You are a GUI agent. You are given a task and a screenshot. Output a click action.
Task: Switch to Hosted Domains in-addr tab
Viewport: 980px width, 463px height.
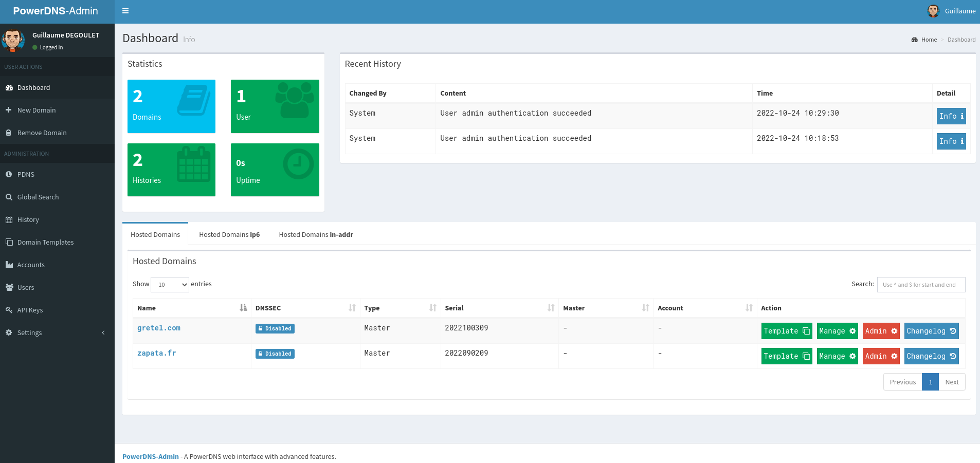tap(316, 235)
